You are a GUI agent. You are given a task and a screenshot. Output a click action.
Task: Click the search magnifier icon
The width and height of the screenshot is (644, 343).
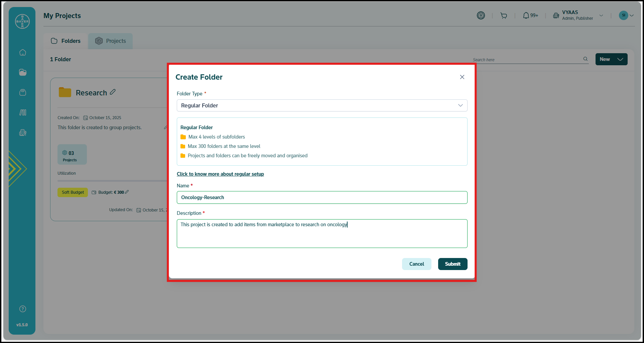(586, 59)
